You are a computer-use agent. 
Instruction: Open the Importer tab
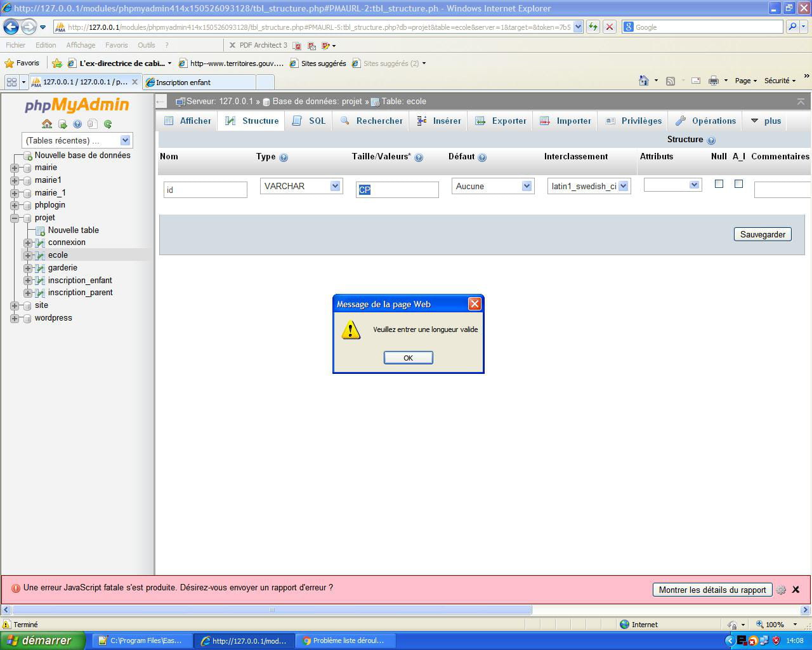[x=565, y=121]
